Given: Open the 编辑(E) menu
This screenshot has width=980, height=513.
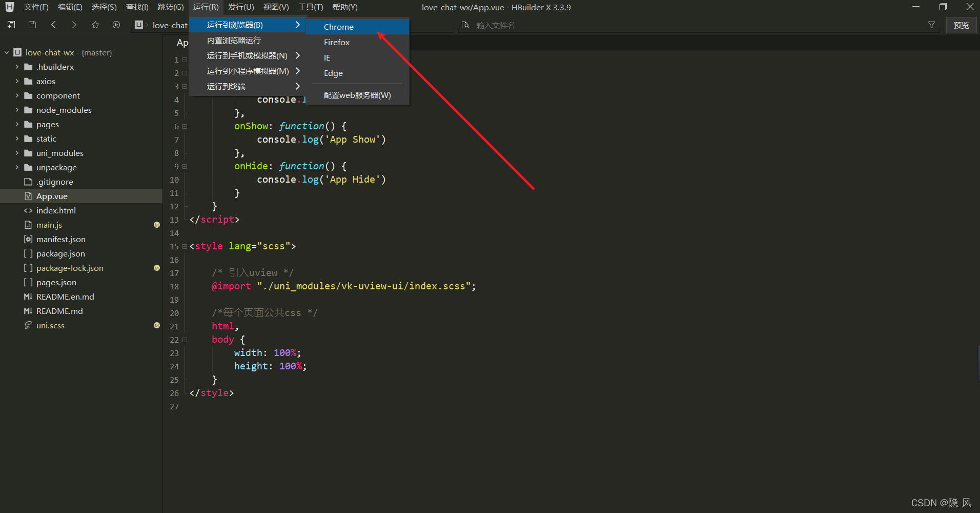Looking at the screenshot, I should click(70, 7).
